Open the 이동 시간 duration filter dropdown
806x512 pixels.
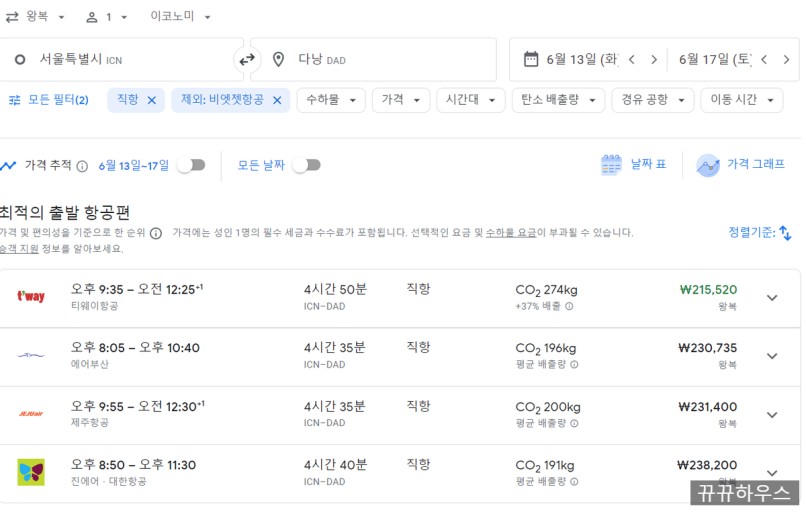pos(742,100)
